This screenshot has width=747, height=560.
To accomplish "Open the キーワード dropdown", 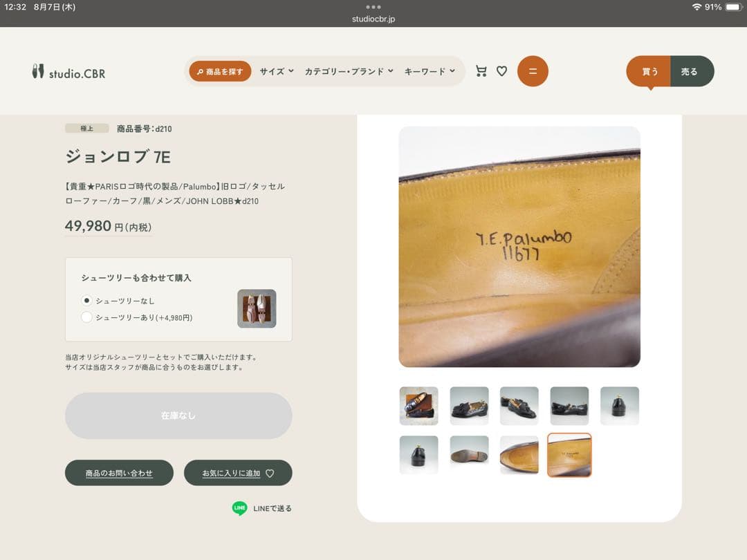I will (x=430, y=71).
